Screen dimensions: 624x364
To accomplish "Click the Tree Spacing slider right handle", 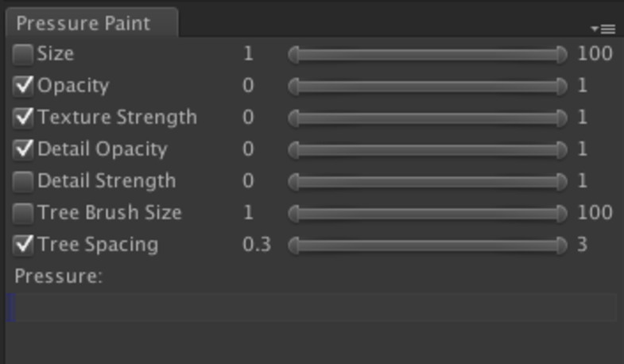I will click(562, 246).
